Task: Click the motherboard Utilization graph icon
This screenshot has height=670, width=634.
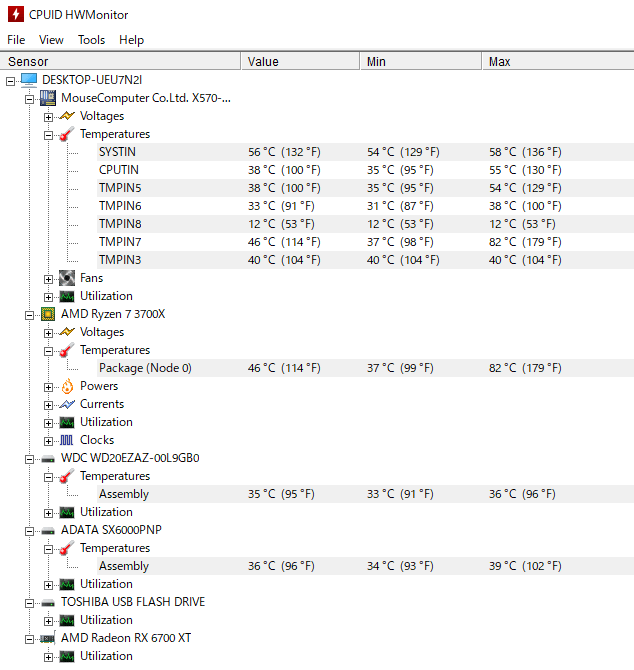Action: (67, 296)
